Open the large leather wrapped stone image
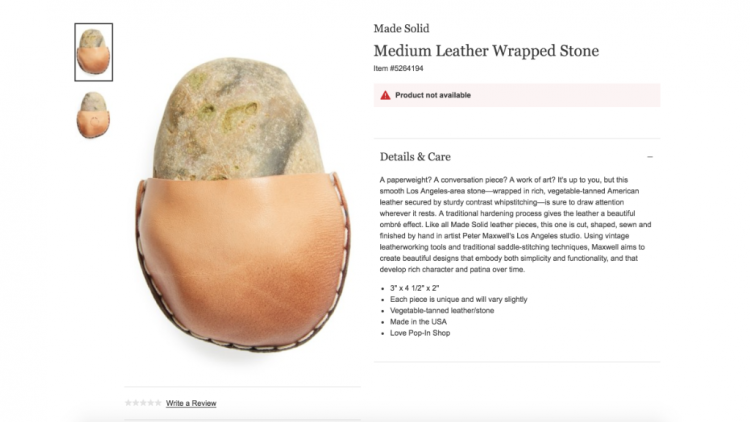Screen dimensions: 750x422 click(243, 205)
